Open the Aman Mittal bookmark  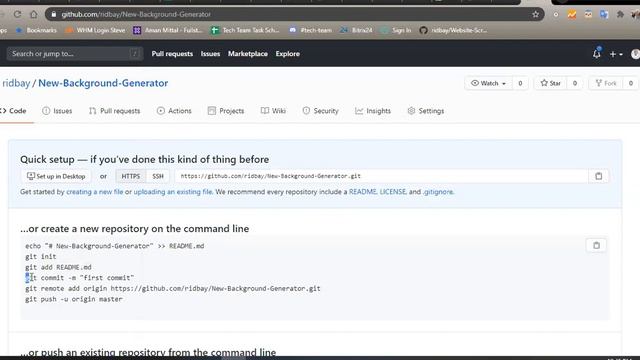coord(168,30)
